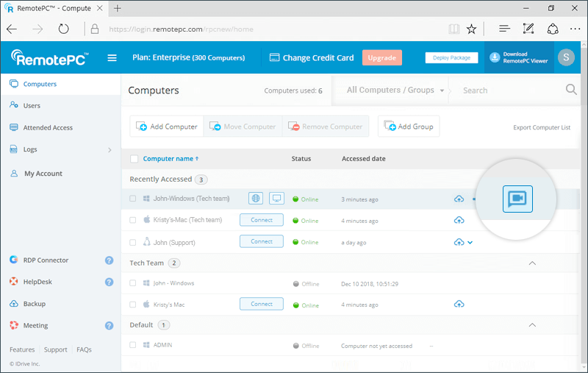Screen dimensions: 588x373
Task: Collapse the Tech Team group chevron
Action: coord(532,263)
